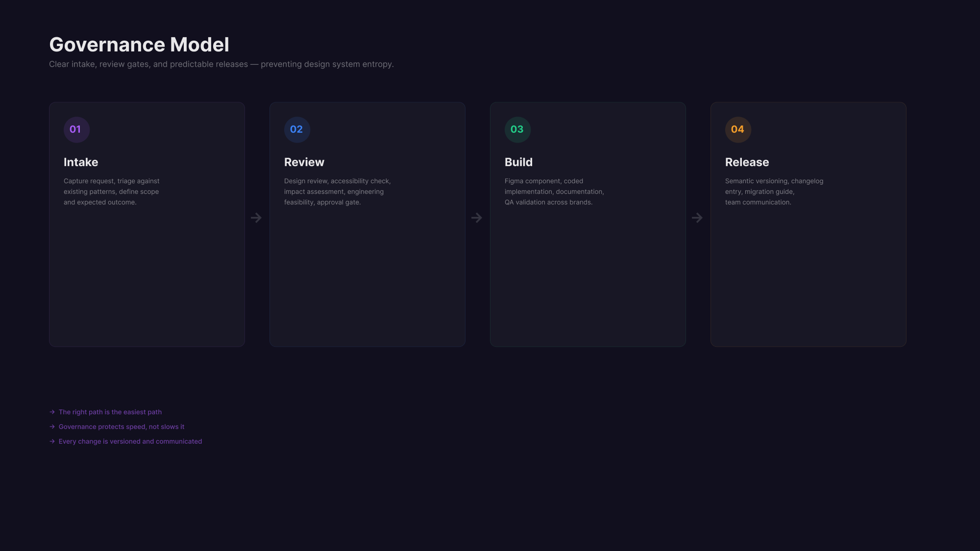Click the arrow bullet before 'Every change is versioned'
Image resolution: width=980 pixels, height=551 pixels.
[52, 441]
